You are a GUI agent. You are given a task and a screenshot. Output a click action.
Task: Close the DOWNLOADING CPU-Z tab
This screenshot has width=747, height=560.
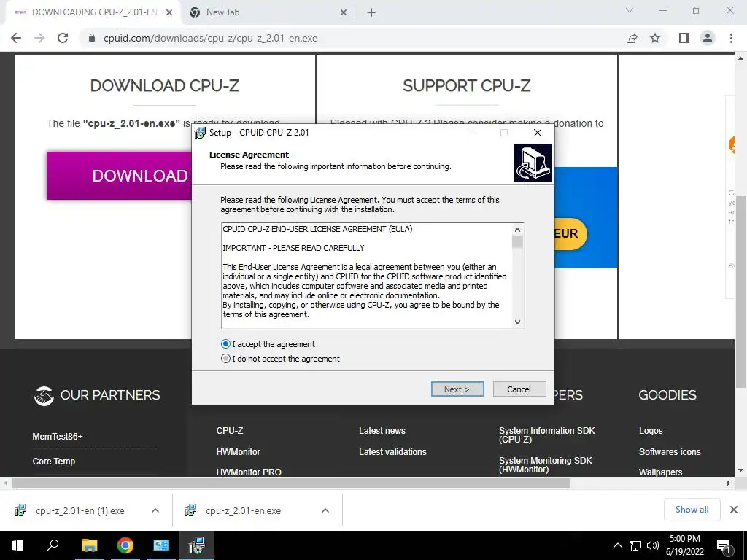[169, 12]
